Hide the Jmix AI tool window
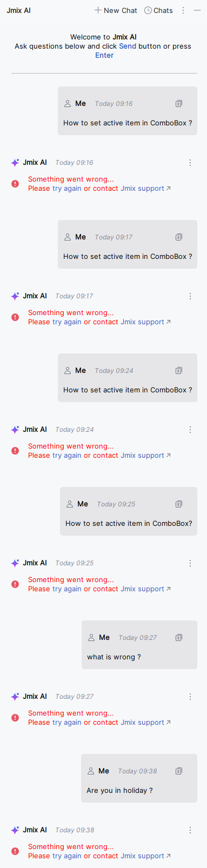Image resolution: width=207 pixels, height=868 pixels. (197, 10)
